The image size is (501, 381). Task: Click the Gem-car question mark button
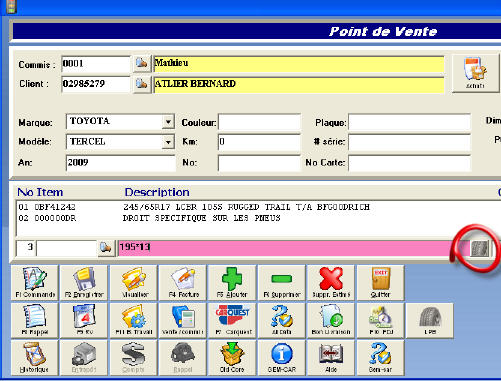pyautogui.click(x=380, y=358)
